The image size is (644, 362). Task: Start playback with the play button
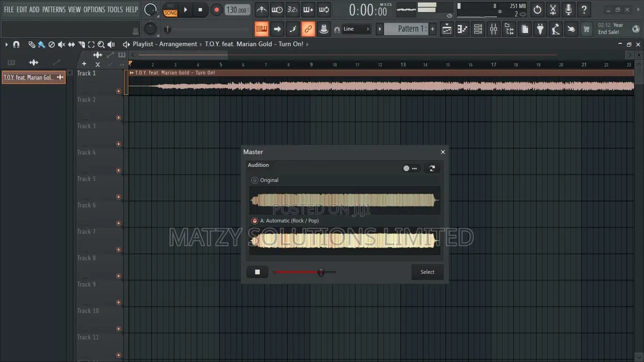(186, 9)
